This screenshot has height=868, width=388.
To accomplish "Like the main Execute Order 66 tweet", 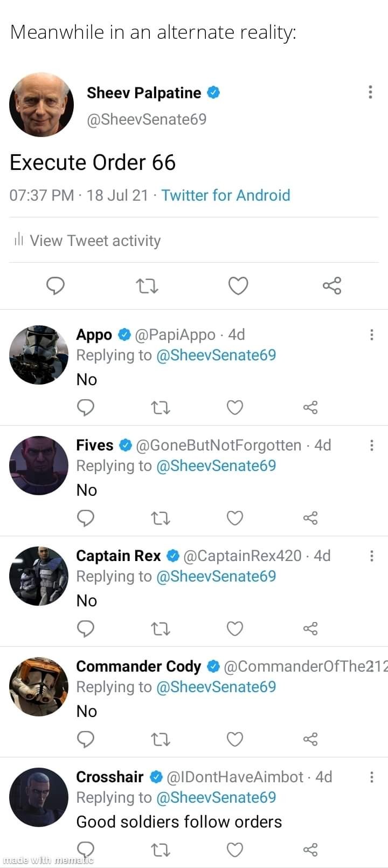I will (238, 285).
